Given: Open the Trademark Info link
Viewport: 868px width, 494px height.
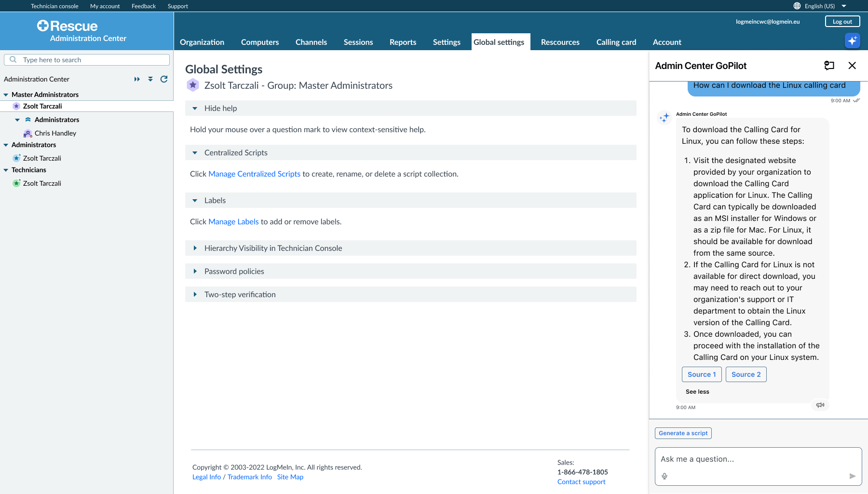Looking at the screenshot, I should pos(250,477).
